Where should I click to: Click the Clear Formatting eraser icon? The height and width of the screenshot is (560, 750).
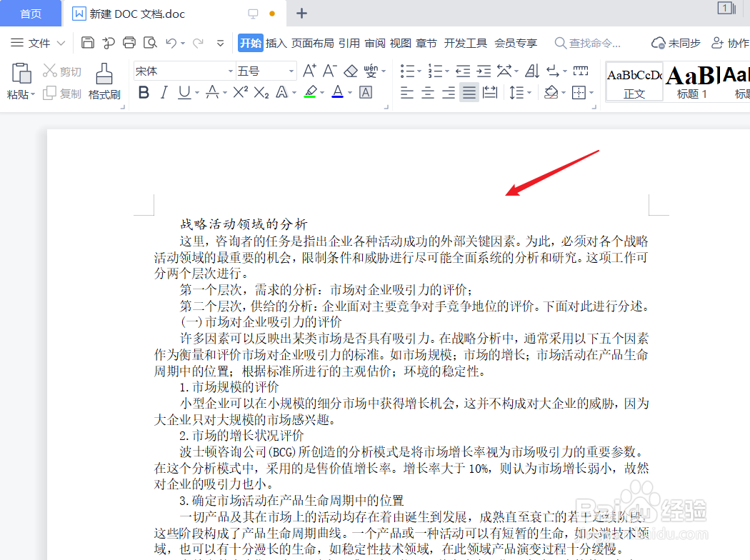pyautogui.click(x=351, y=71)
